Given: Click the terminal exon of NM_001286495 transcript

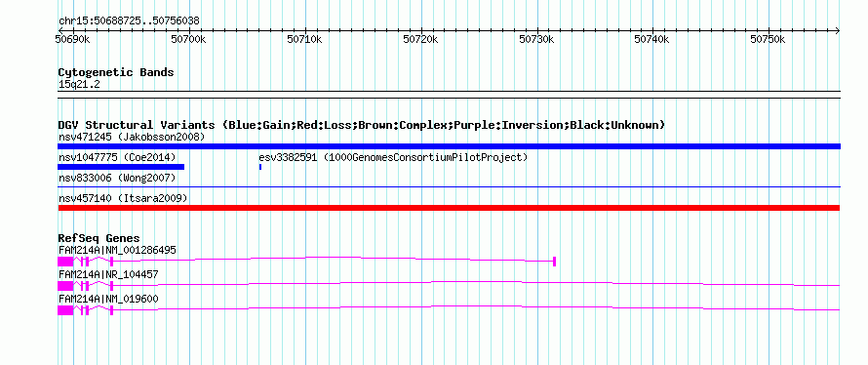Looking at the screenshot, I should pyautogui.click(x=554, y=262).
